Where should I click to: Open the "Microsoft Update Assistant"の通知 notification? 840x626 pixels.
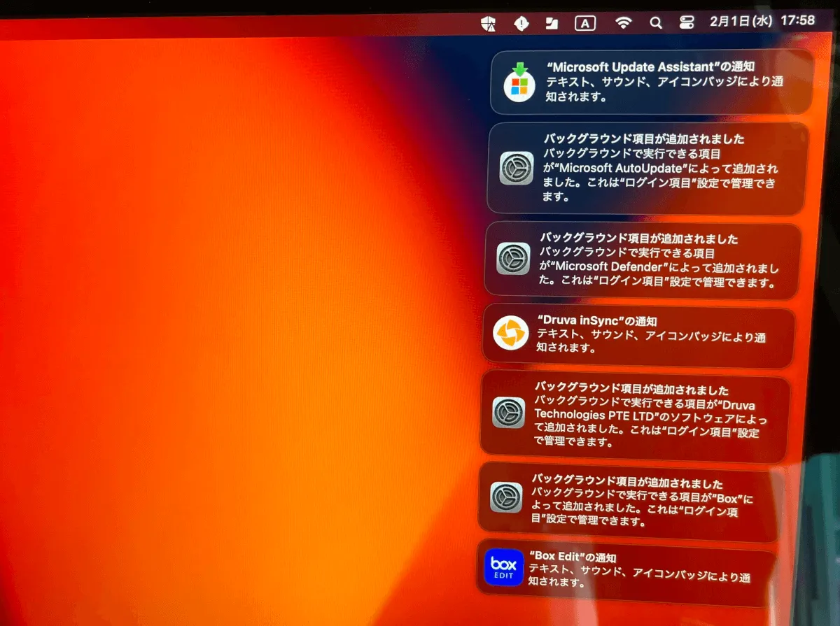point(652,82)
